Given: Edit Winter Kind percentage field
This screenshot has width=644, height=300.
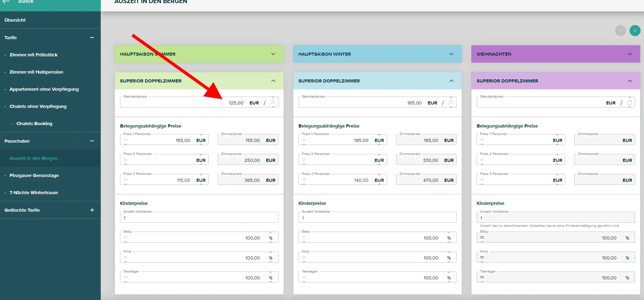Looking at the screenshot, I should point(377,257).
